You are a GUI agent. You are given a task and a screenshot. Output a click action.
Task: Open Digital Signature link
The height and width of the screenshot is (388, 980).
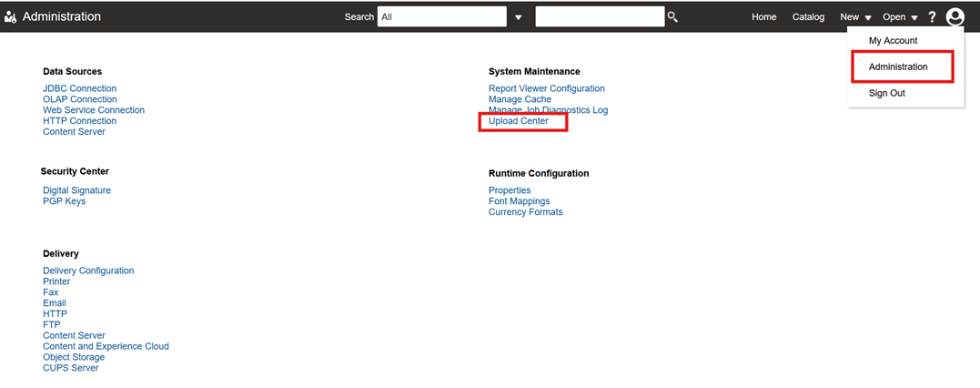pos(76,190)
